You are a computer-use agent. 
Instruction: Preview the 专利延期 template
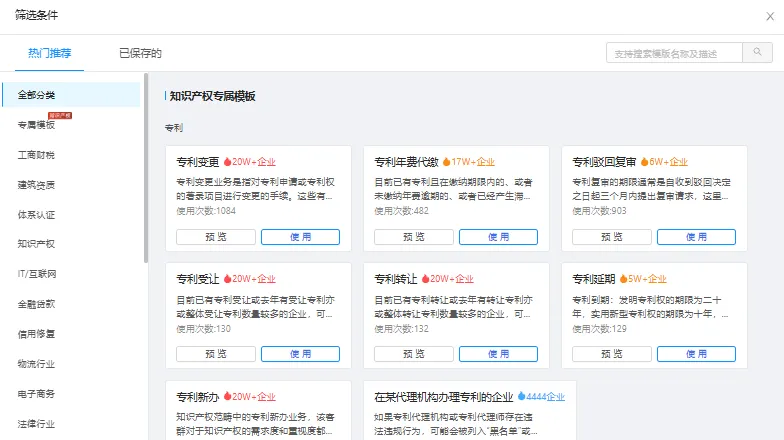point(612,354)
